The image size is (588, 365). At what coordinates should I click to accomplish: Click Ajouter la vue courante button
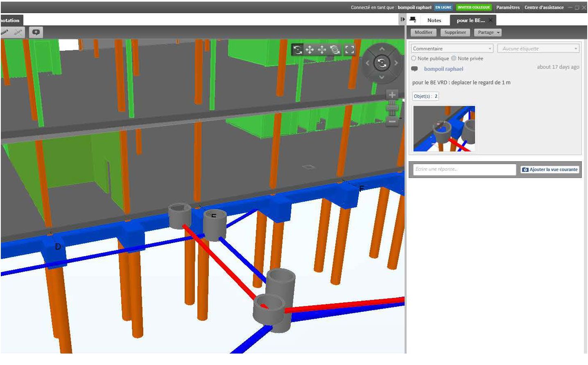point(550,169)
